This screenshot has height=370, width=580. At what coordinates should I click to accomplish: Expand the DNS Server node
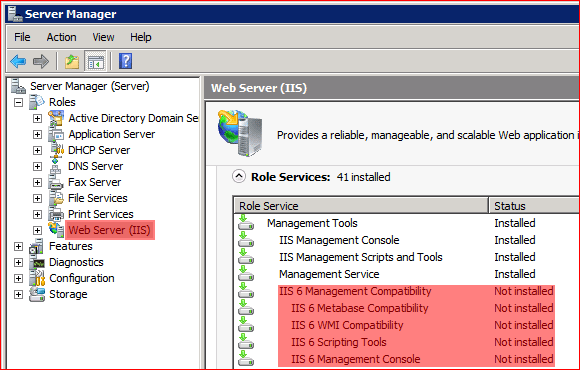(x=37, y=166)
